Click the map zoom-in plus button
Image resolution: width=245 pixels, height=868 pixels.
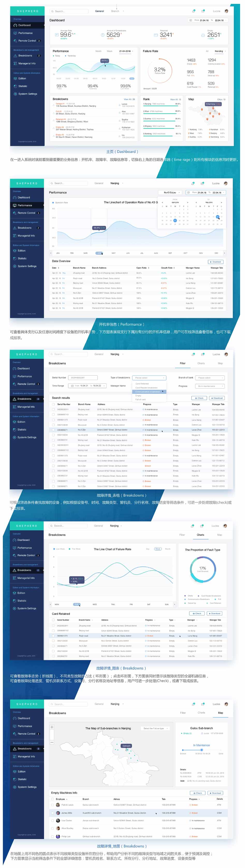click(52, 727)
